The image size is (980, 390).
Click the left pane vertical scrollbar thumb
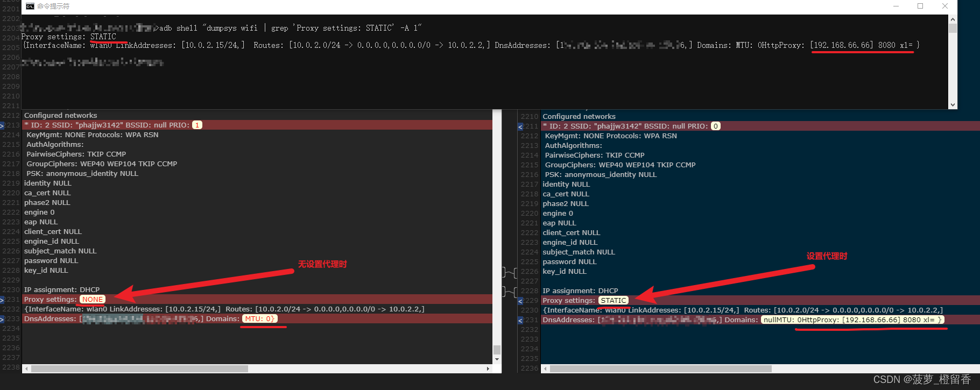(x=497, y=350)
